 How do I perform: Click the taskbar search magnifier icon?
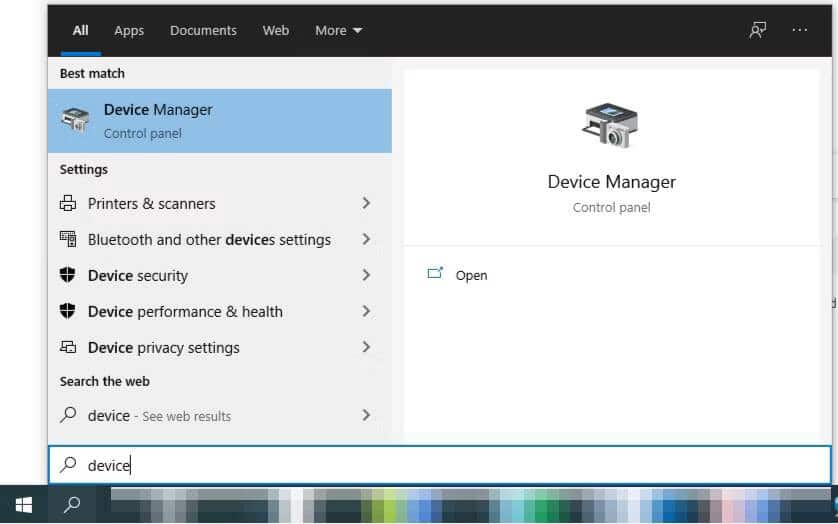(72, 505)
